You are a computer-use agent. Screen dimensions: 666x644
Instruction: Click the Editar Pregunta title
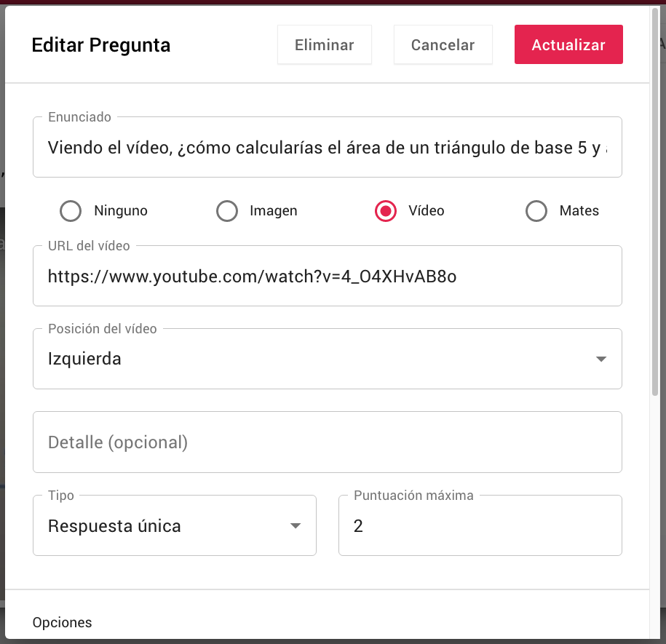point(101,45)
